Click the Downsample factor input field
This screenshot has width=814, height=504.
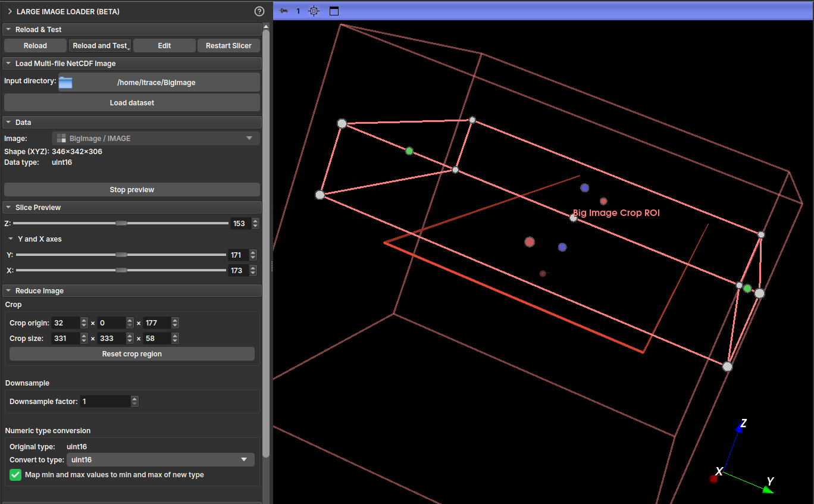(x=105, y=402)
